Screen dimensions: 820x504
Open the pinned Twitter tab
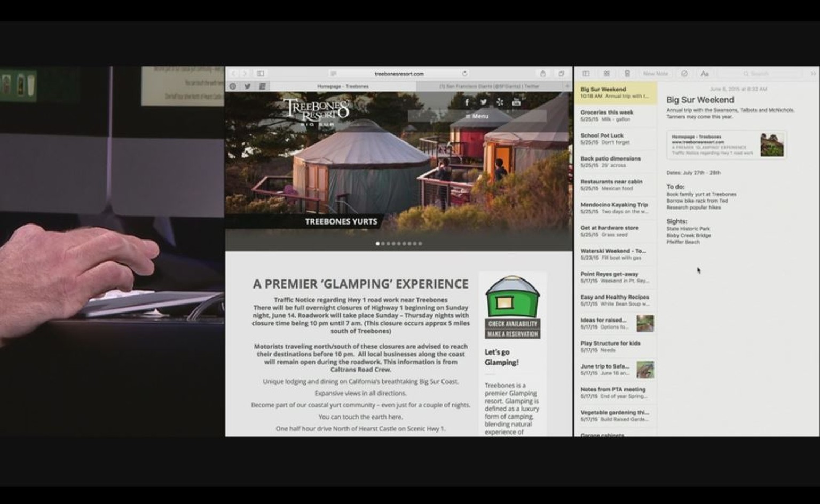pyautogui.click(x=247, y=86)
